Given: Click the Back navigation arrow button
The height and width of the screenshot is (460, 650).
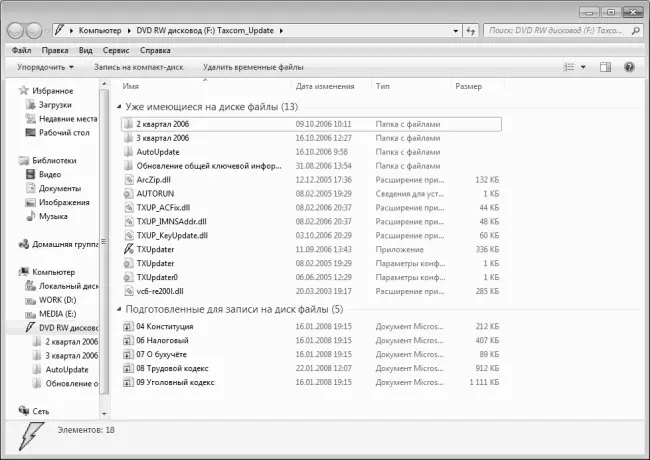Looking at the screenshot, I should click(15, 30).
